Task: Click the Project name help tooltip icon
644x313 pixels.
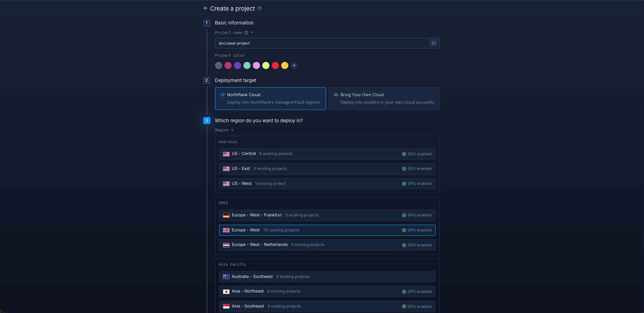Action: coord(246,33)
